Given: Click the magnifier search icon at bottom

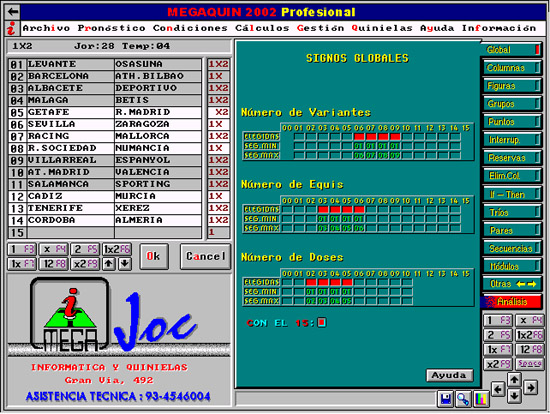Looking at the screenshot, I should coord(463,399).
